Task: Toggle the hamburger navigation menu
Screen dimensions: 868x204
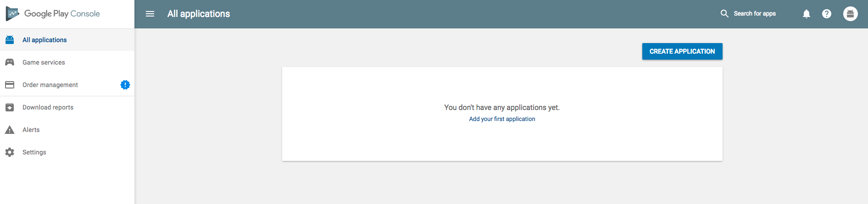Action: pyautogui.click(x=150, y=14)
